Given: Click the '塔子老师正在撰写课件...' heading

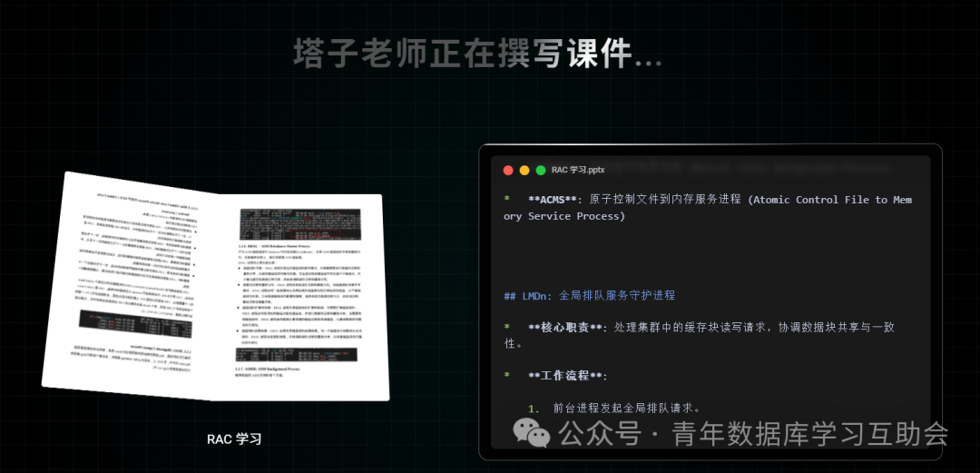Looking at the screenshot, I should point(478,54).
